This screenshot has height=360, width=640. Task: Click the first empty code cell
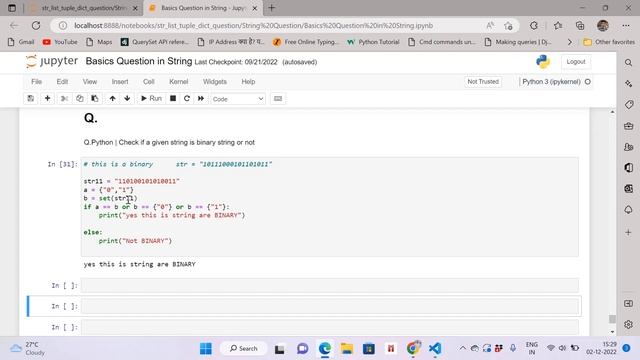[x=329, y=285]
